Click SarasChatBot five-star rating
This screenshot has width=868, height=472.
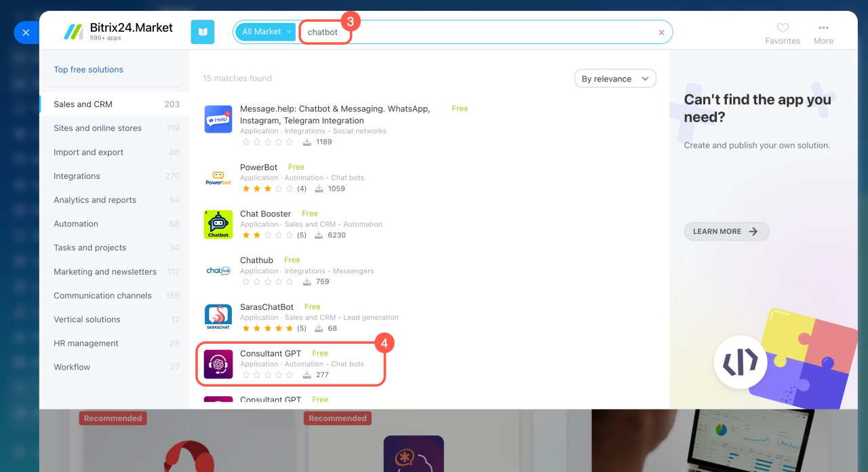(x=268, y=328)
